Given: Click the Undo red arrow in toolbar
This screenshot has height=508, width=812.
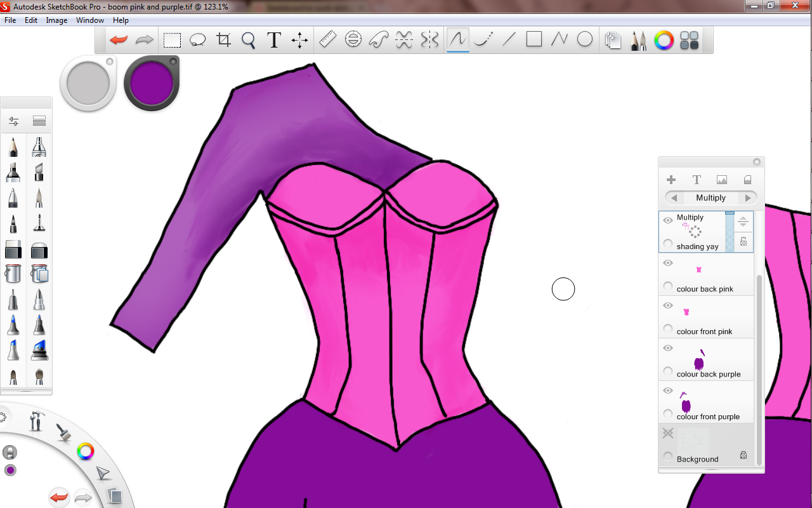Looking at the screenshot, I should (119, 40).
